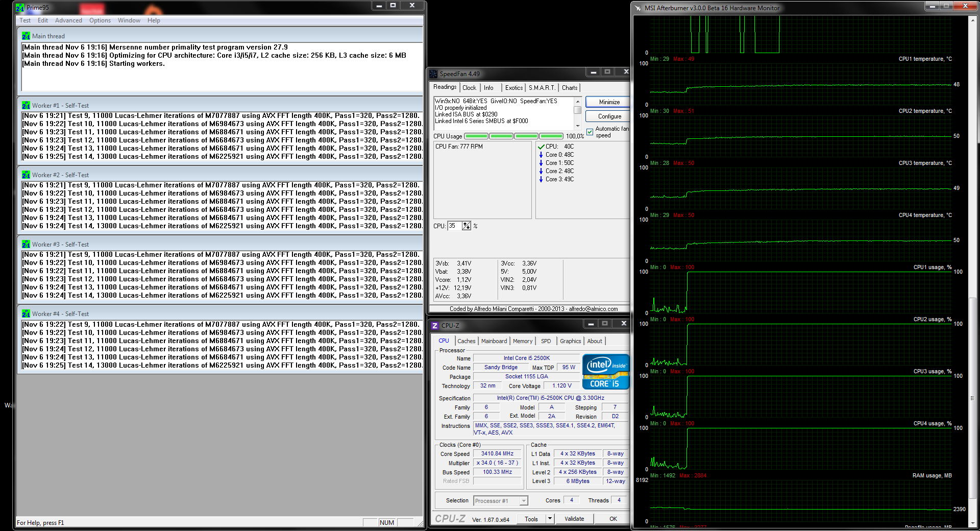Click the Afterburner monitor scrollbar up arrow
980x531 pixels.
point(972,19)
